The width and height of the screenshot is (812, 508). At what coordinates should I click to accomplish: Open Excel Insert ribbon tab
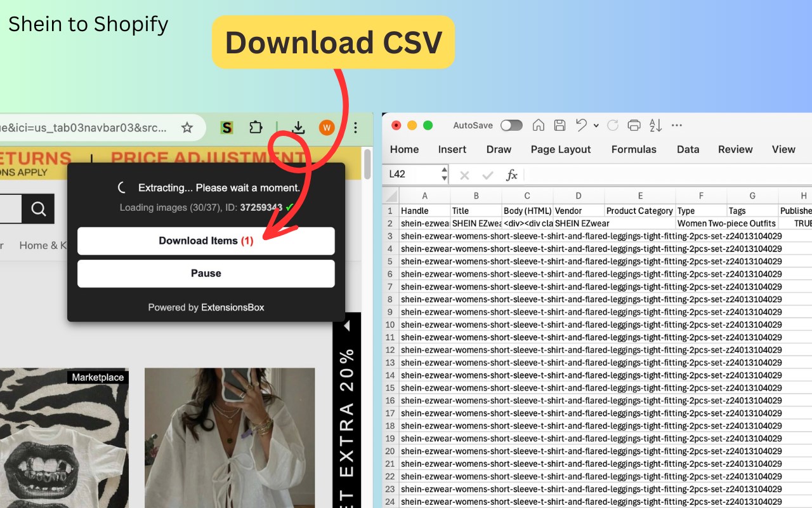tap(452, 149)
